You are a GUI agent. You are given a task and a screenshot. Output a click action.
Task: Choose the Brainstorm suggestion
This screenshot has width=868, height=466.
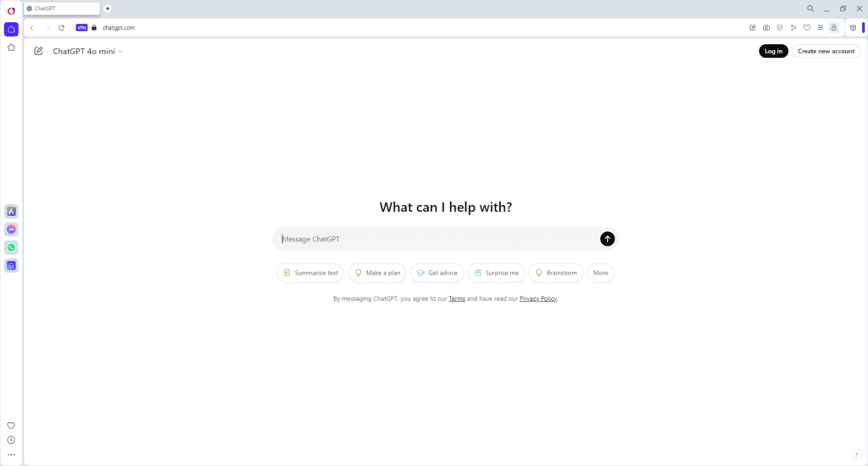click(556, 273)
